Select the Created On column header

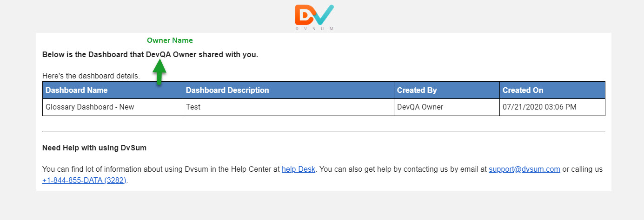[x=552, y=90]
